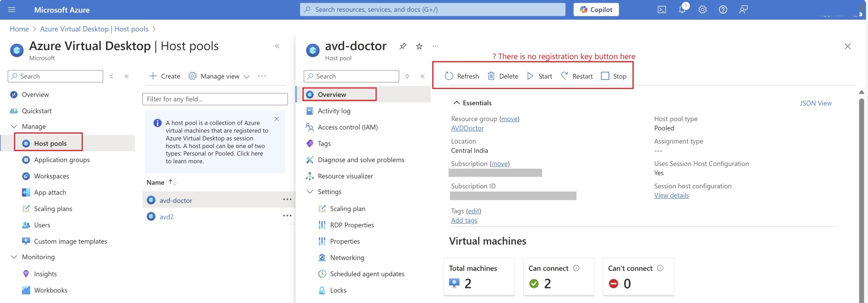Open Access control (IAM)
The image size is (868, 303).
[x=348, y=127]
